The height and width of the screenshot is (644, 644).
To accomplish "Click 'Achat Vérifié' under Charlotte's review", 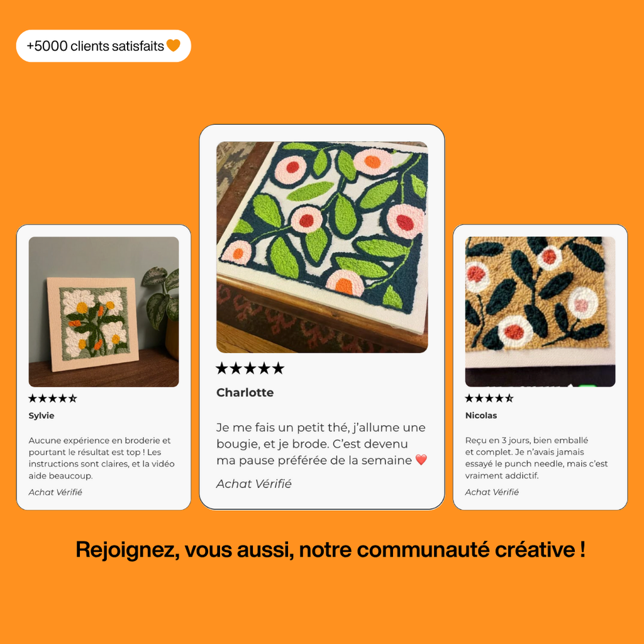I will (254, 484).
